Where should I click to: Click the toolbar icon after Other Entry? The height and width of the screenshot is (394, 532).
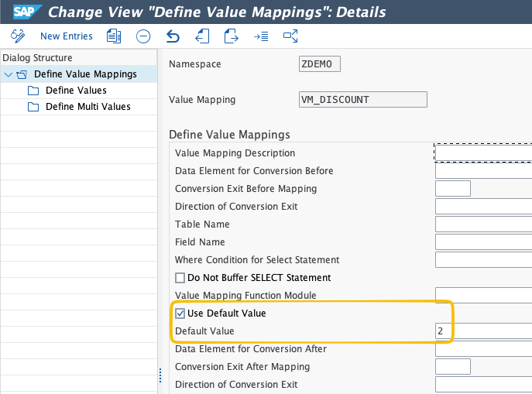tap(290, 36)
